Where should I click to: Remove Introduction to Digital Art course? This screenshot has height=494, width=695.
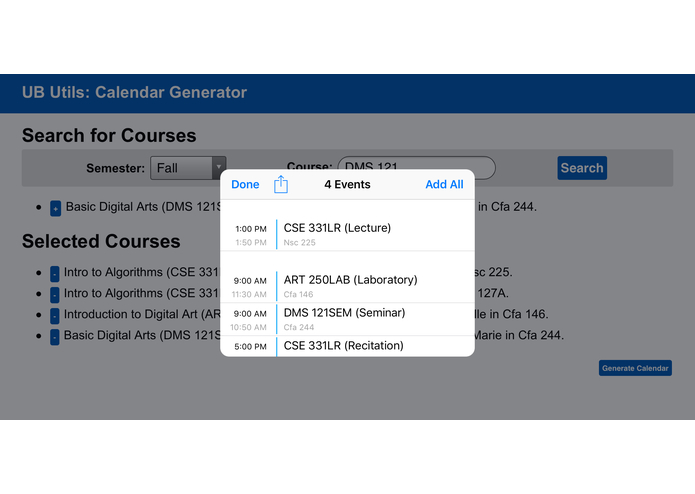(55, 315)
